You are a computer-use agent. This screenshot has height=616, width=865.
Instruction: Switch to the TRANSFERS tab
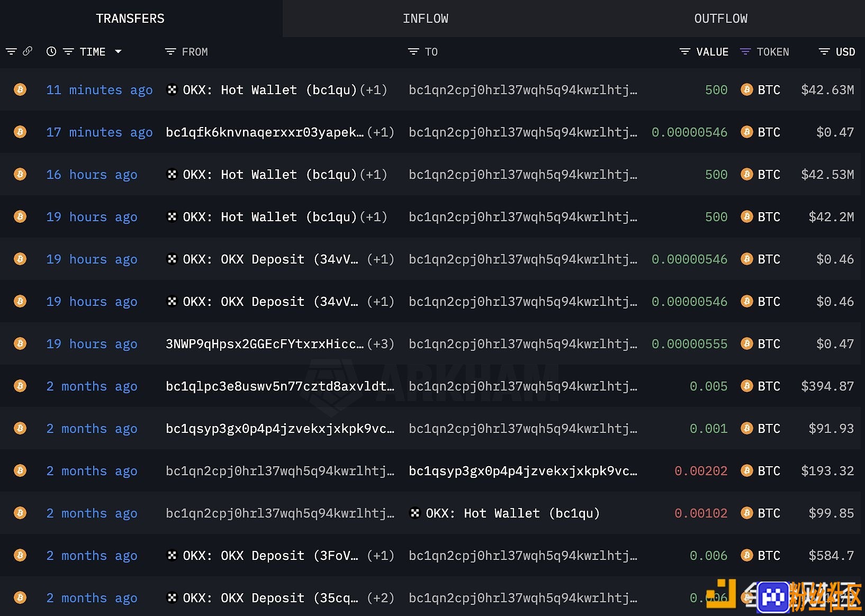pos(130,19)
